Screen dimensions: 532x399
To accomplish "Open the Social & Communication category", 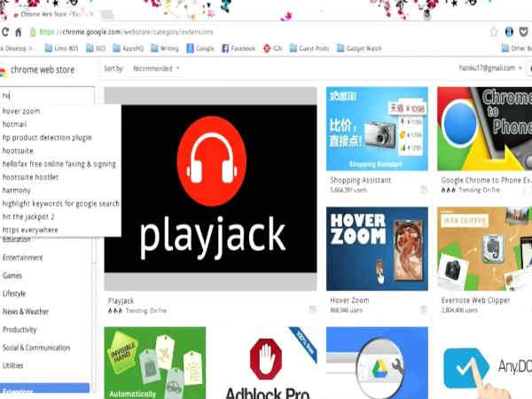I will point(36,348).
